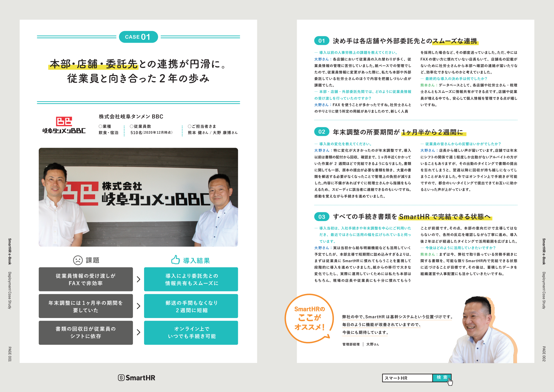Click the 情報共有もスムーズに result box
This screenshot has height=392, width=554.
tap(191, 279)
